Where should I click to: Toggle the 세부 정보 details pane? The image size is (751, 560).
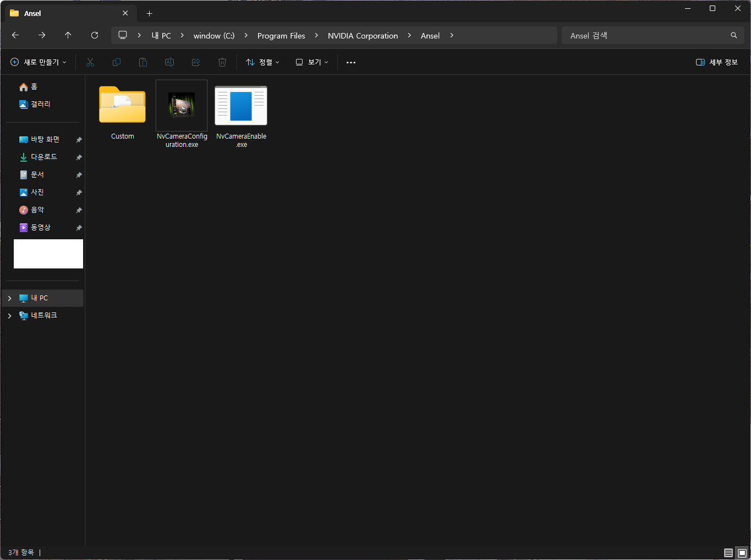coord(717,62)
